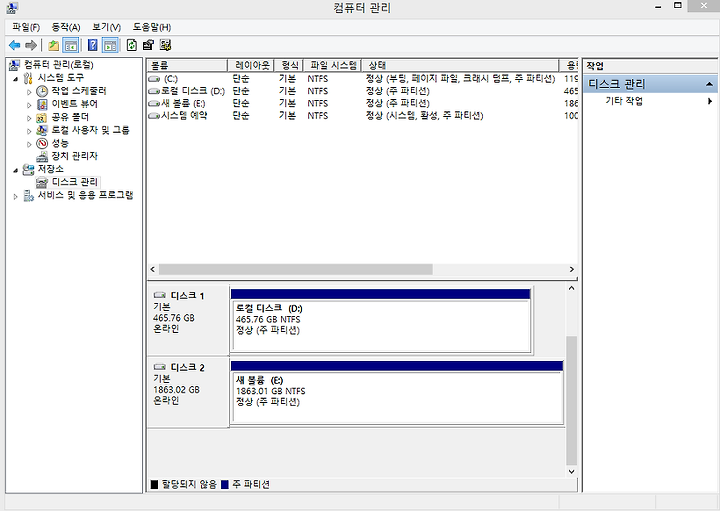720x511 pixels.
Task: Click the 주 파티션 blue legend swatch
Action: pos(225,484)
